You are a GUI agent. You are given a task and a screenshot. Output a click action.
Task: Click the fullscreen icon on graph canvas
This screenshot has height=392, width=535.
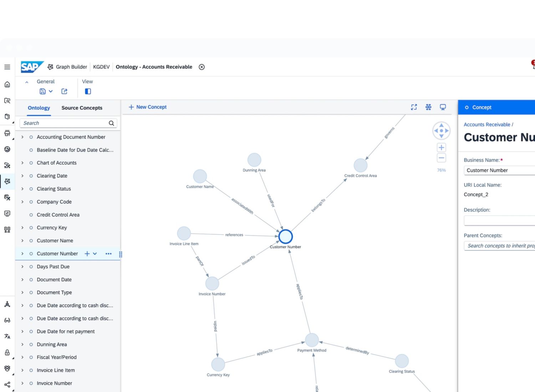pos(414,107)
